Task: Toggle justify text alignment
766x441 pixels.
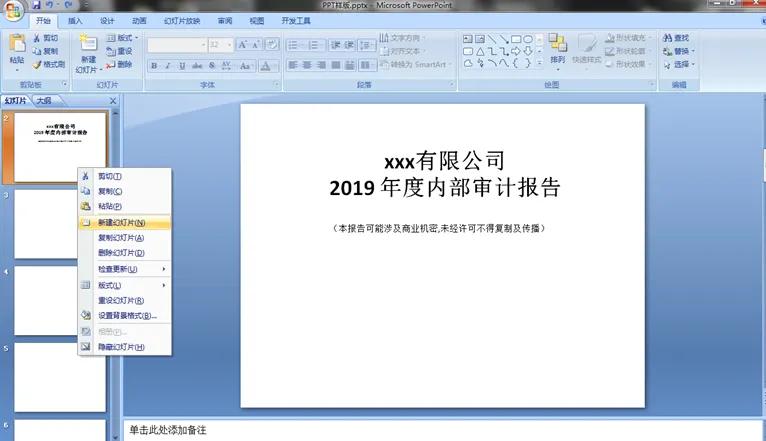Action: (335, 65)
